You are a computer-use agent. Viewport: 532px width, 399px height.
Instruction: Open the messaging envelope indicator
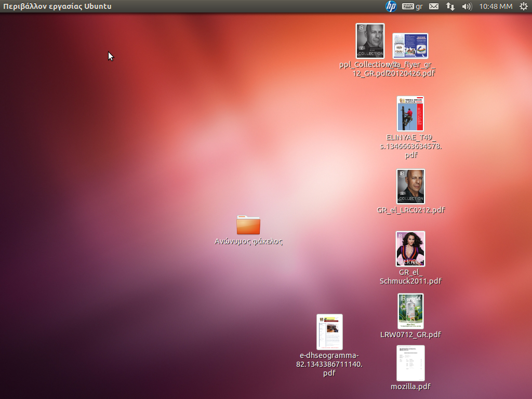point(434,6)
